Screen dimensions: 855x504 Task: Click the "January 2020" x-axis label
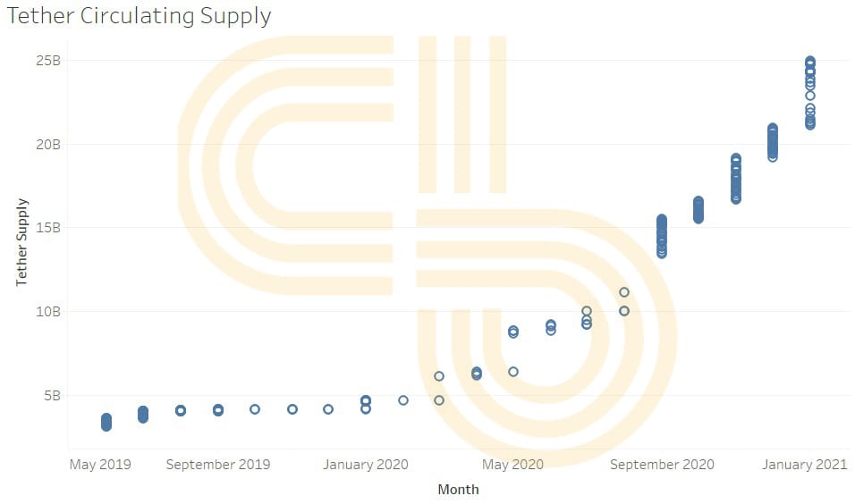click(365, 465)
